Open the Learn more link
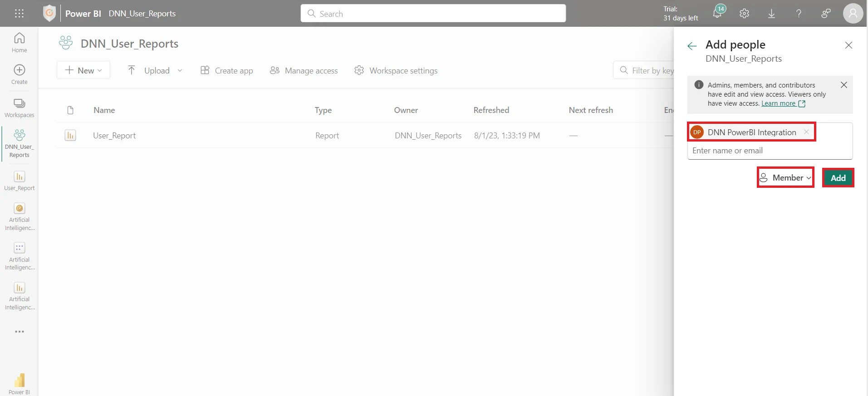 click(783, 103)
